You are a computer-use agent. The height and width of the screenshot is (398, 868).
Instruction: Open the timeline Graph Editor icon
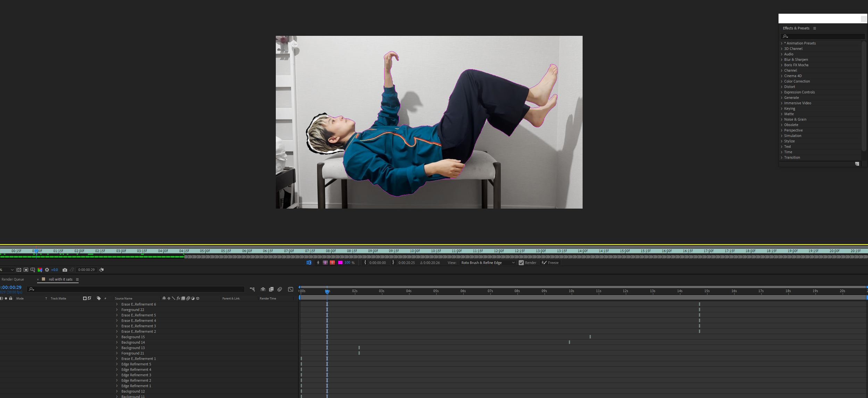[291, 289]
